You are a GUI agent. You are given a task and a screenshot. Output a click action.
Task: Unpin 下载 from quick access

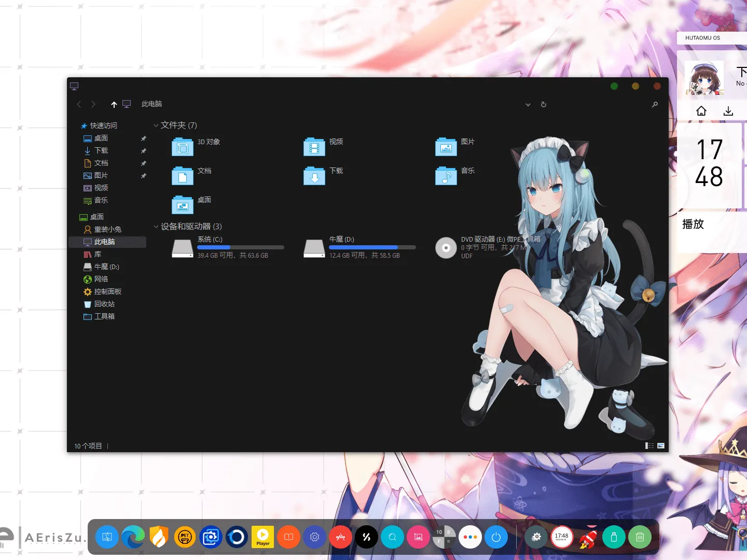pyautogui.click(x=144, y=150)
